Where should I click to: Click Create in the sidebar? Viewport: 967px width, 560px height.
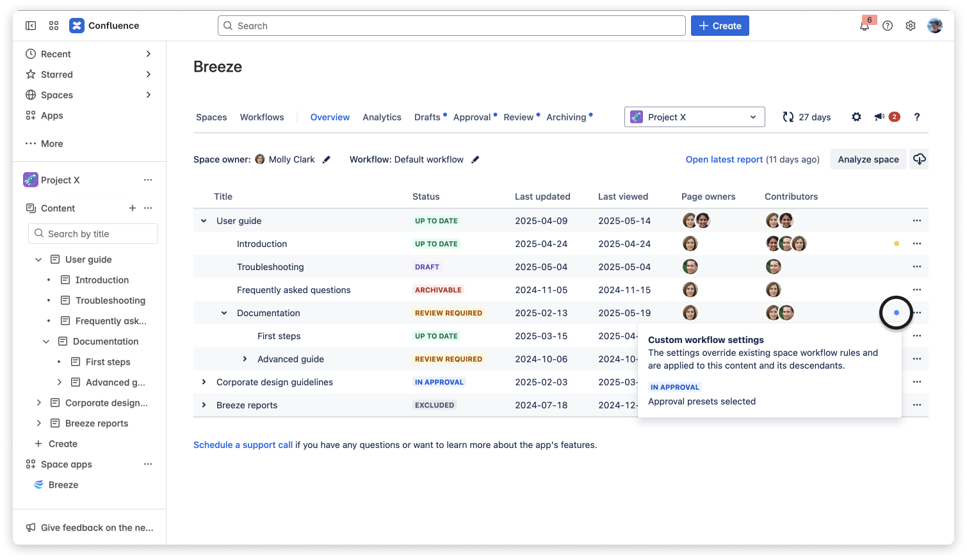tap(63, 444)
